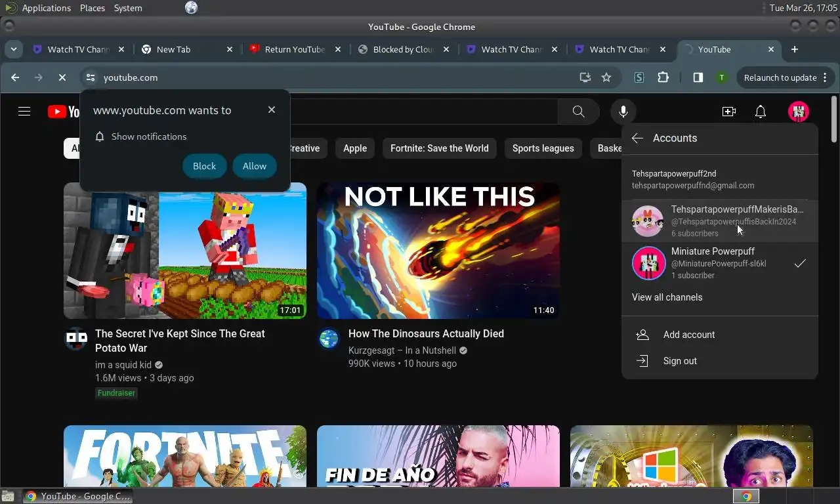This screenshot has width=840, height=504.
Task: Go back using Accounts back arrow
Action: point(637,138)
